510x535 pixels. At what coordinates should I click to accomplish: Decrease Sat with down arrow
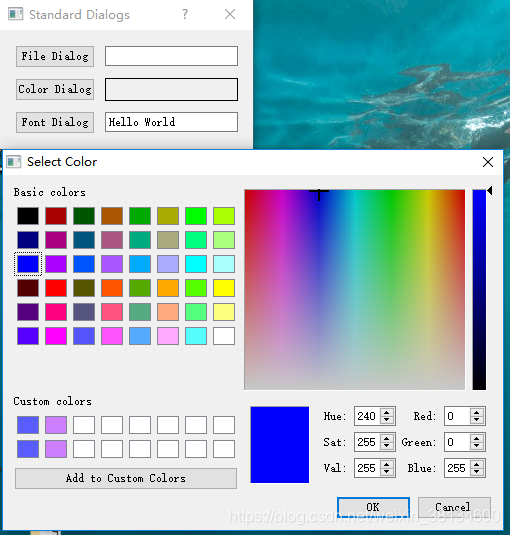point(387,446)
